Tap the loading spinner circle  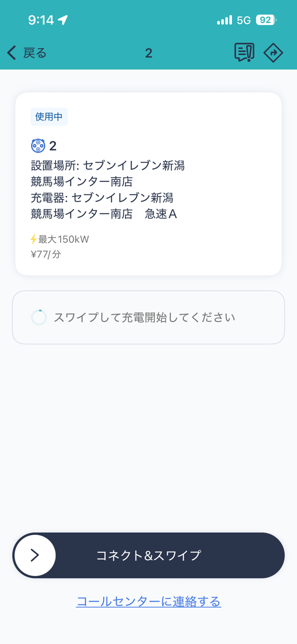[39, 317]
